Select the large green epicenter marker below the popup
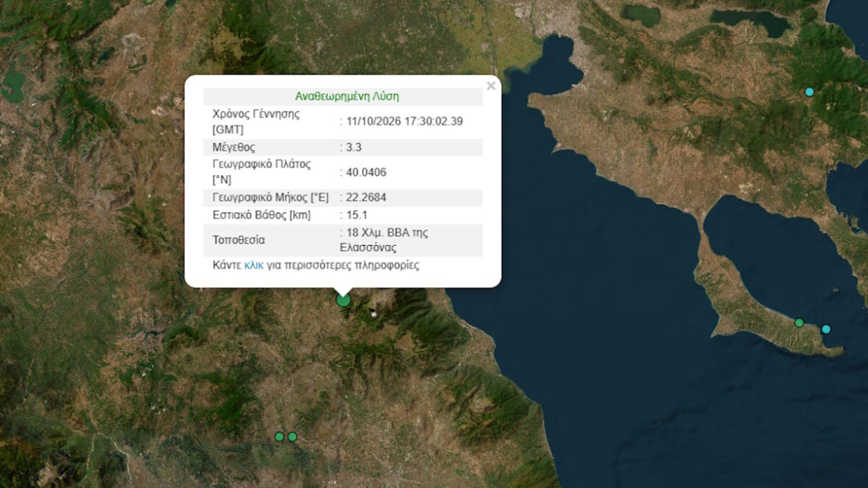This screenshot has width=868, height=488. click(344, 299)
